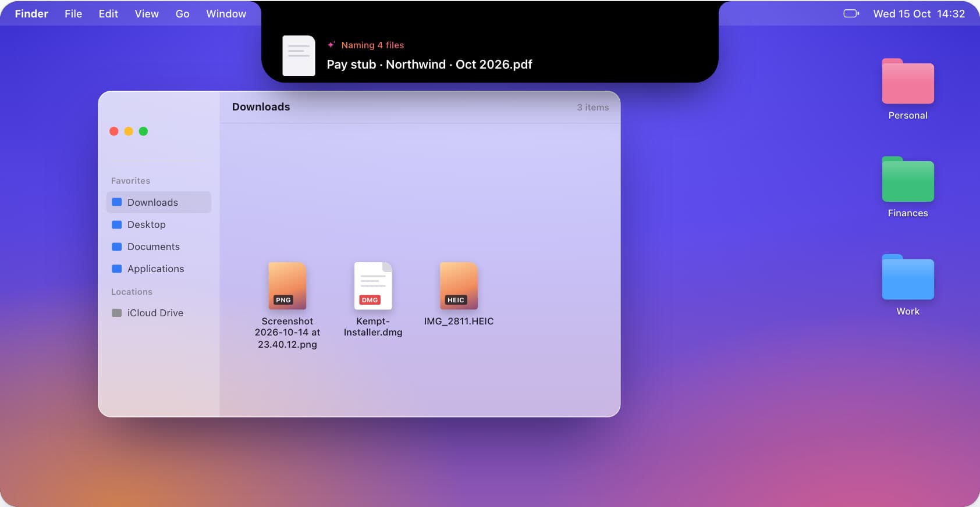Open the Personal folder on the desktop
This screenshot has width=980, height=507.
(908, 81)
